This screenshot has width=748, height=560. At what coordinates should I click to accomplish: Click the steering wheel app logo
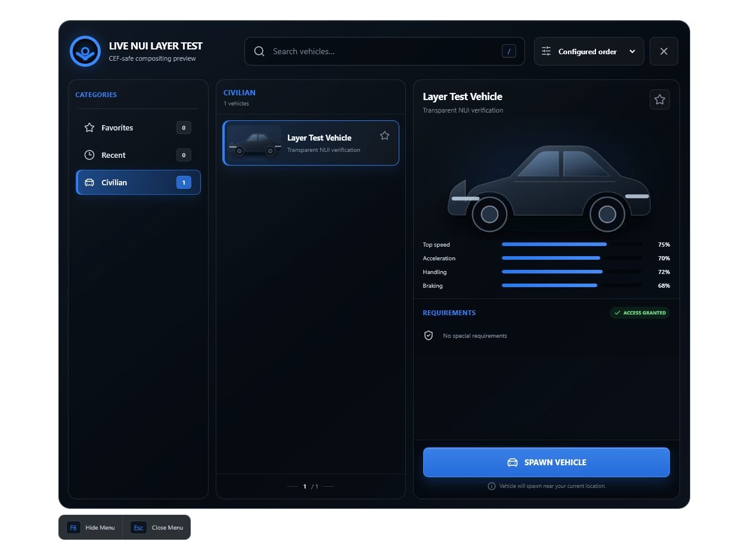click(x=85, y=51)
